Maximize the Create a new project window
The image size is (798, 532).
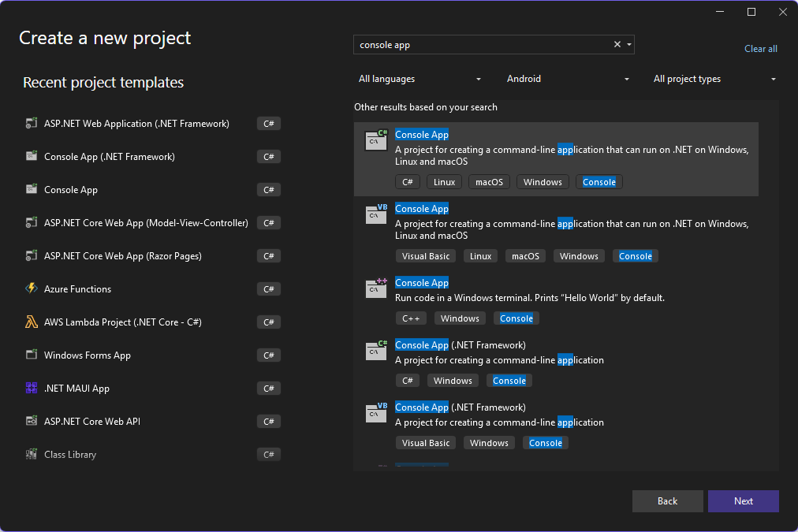[x=751, y=12]
